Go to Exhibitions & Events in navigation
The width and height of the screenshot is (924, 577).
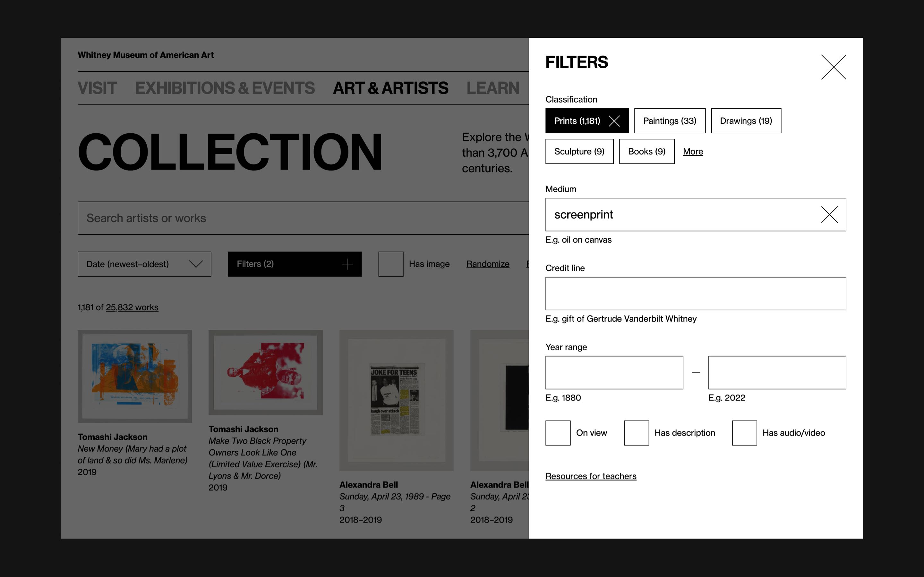coord(225,88)
